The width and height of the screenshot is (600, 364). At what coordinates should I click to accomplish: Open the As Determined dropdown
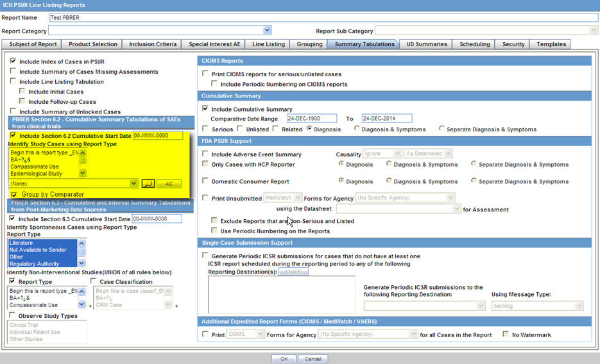click(449, 154)
